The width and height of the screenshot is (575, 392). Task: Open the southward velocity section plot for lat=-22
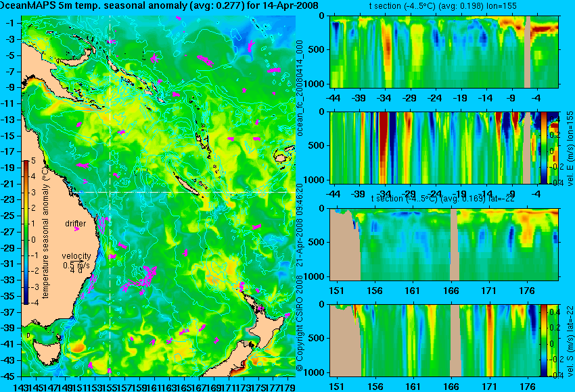coord(435,341)
